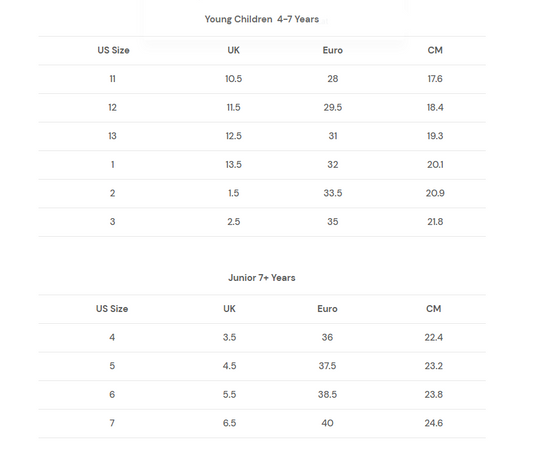Click Euro size 37.5 cell
This screenshot has width=533, height=468.
(x=327, y=366)
